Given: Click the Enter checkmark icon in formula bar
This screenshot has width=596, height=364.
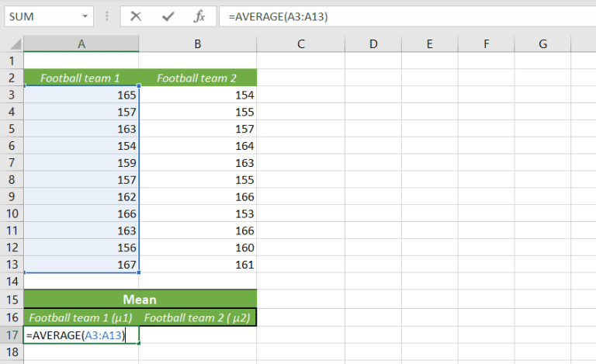Looking at the screenshot, I should tap(168, 16).
